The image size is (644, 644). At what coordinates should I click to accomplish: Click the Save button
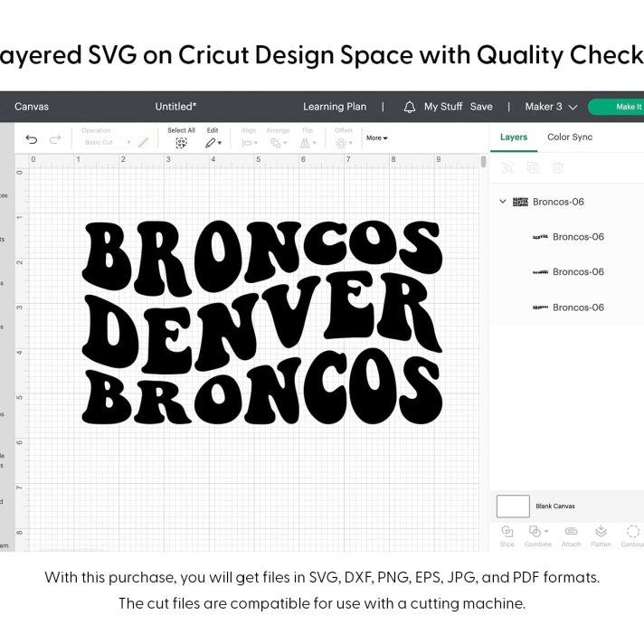point(481,107)
